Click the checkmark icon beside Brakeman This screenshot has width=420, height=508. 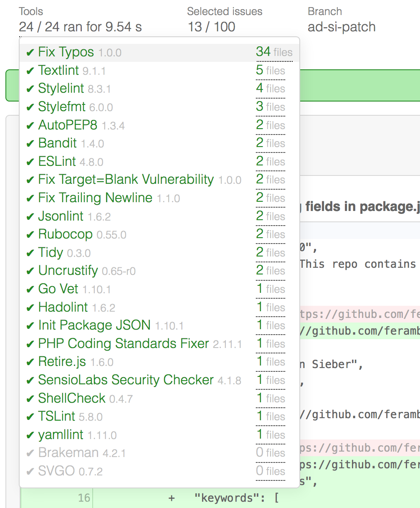[x=30, y=453]
